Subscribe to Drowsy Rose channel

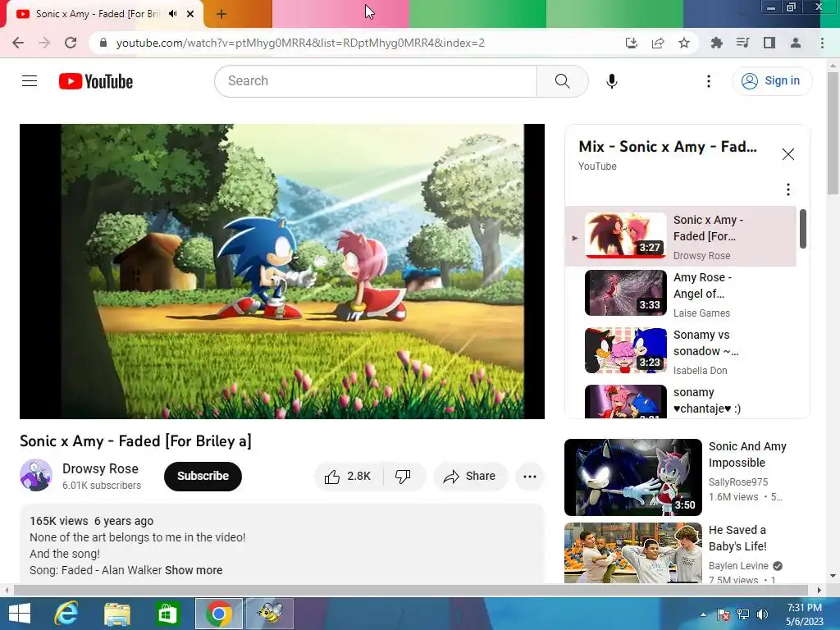coord(203,477)
